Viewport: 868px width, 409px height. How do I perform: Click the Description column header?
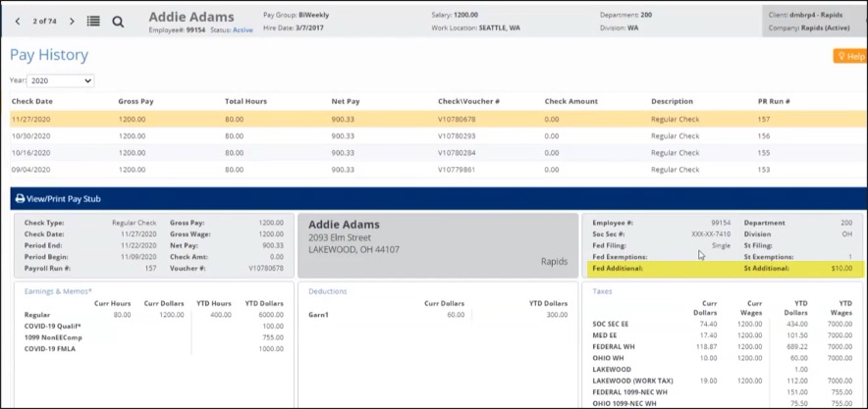(x=673, y=101)
